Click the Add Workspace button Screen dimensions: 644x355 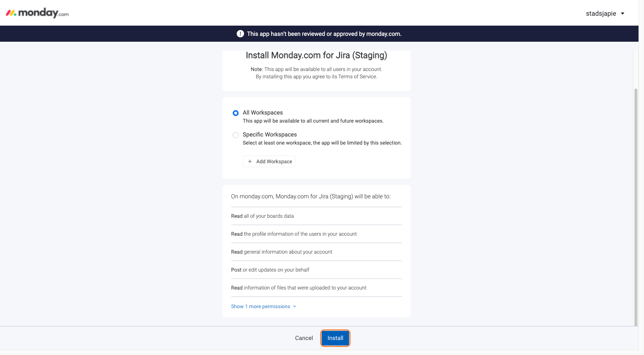coord(269,161)
